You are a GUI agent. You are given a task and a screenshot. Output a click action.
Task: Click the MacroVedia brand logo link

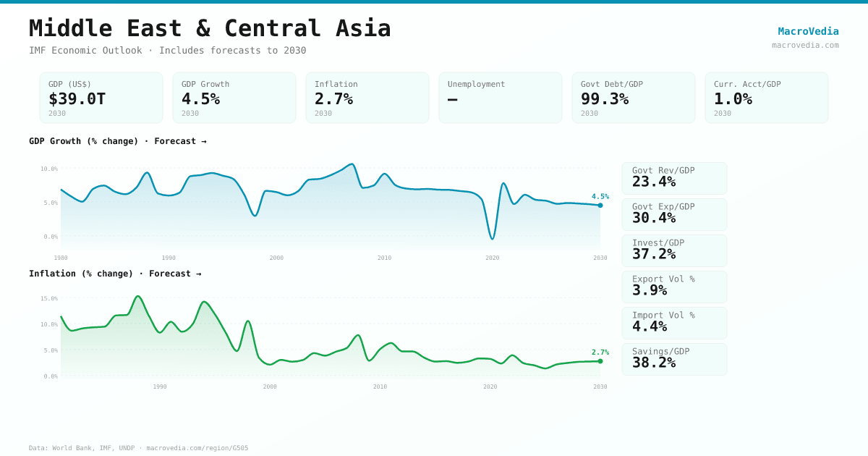pos(808,31)
